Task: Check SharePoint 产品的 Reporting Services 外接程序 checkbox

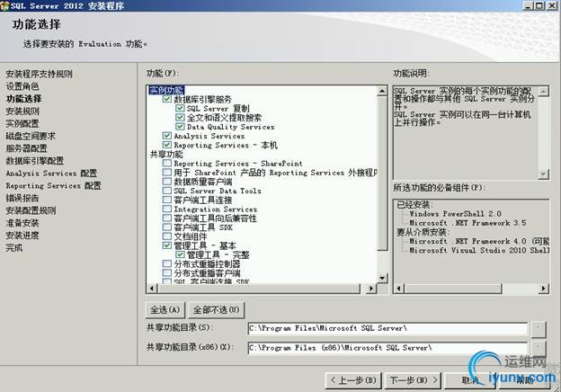Action: 166,173
